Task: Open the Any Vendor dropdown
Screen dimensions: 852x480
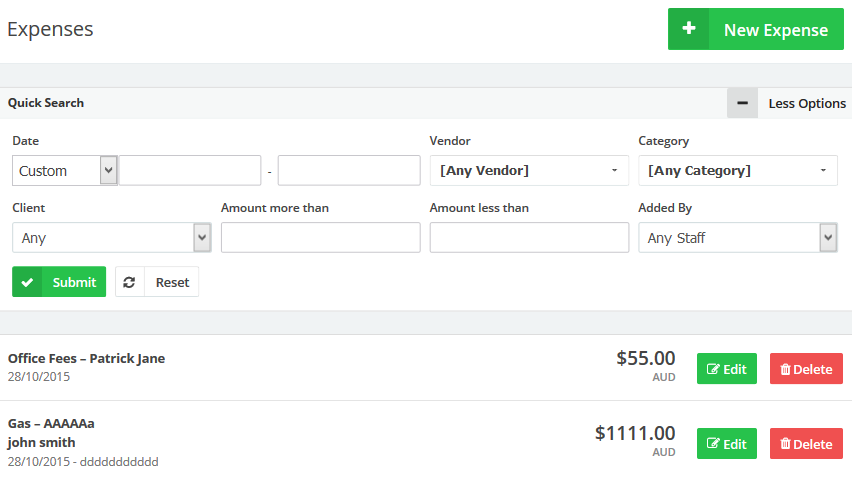Action: [529, 171]
